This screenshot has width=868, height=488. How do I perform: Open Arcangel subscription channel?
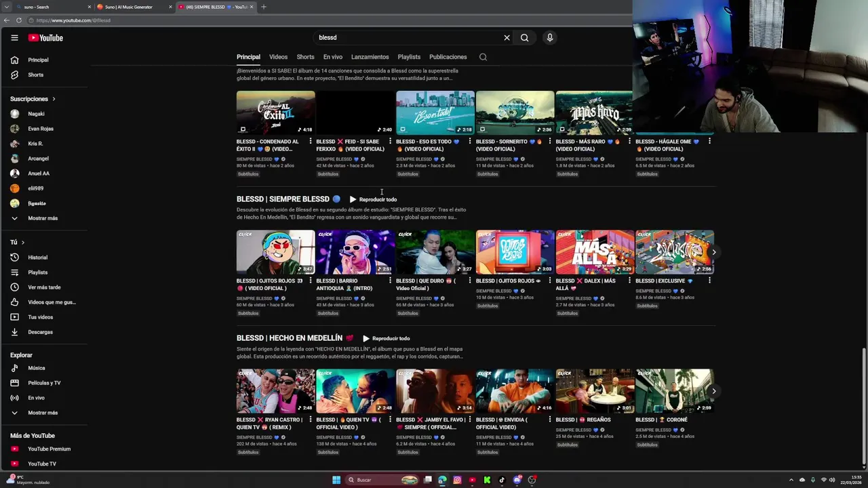[38, 159]
